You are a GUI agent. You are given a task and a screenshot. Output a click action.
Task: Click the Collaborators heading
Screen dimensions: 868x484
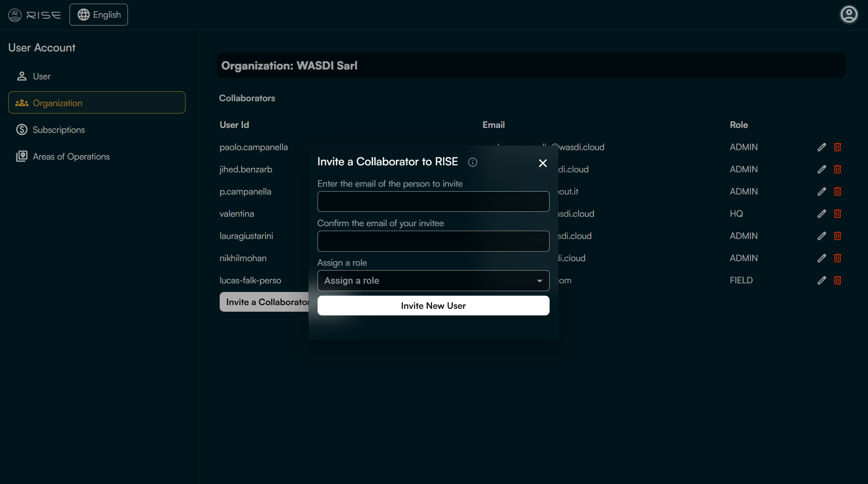pos(247,98)
